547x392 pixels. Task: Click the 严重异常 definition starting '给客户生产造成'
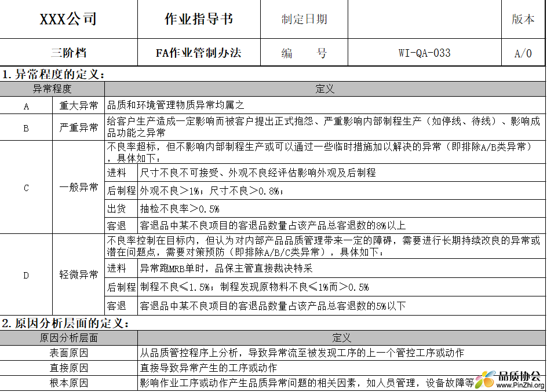[324, 127]
